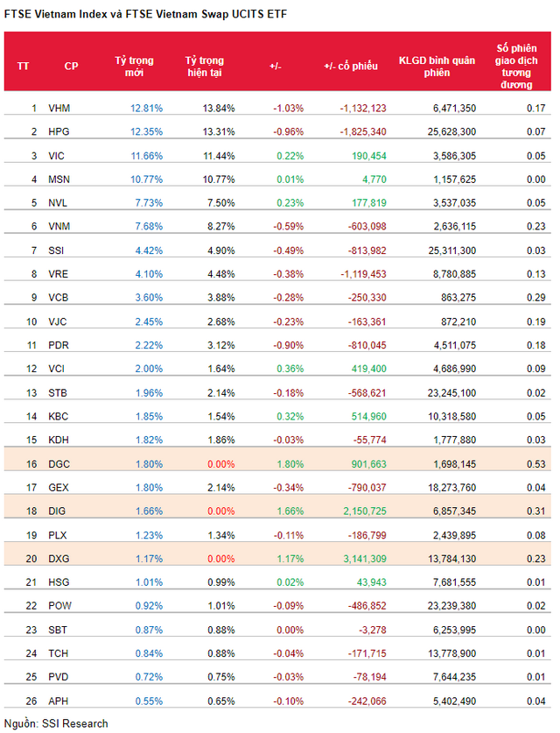Select the FTSE Vietnam Index title text

pyautogui.click(x=145, y=14)
